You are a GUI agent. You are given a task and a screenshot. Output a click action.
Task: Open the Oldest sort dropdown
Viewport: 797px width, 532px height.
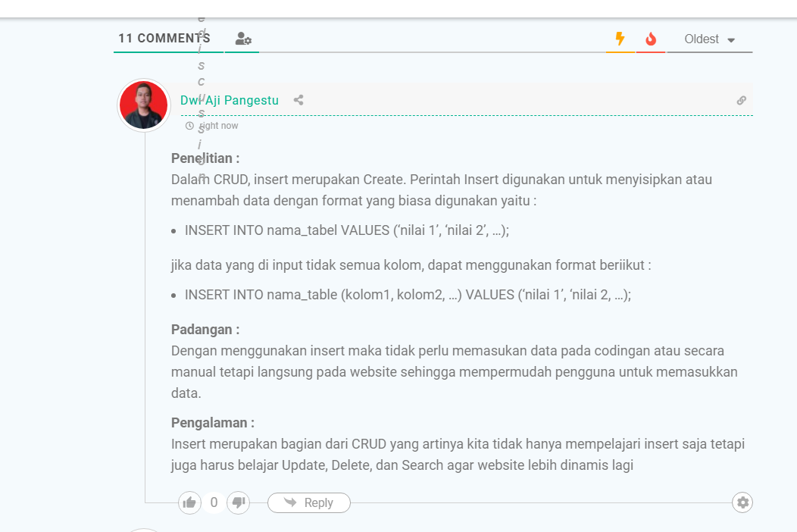point(710,39)
